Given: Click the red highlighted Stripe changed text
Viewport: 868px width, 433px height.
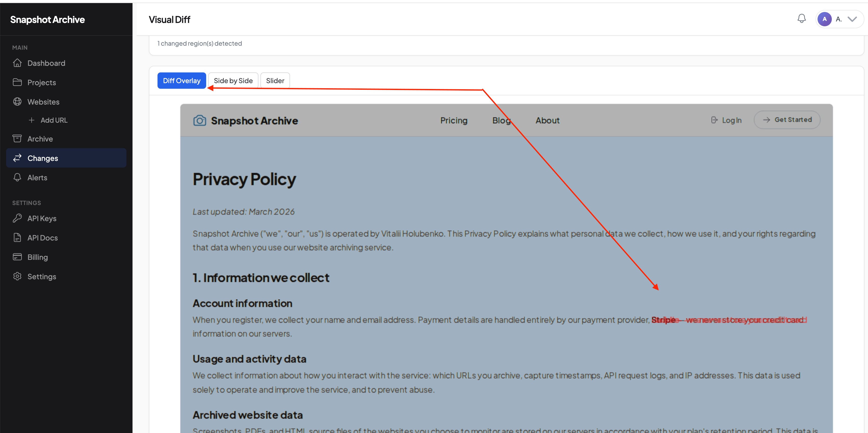Looking at the screenshot, I should 729,320.
